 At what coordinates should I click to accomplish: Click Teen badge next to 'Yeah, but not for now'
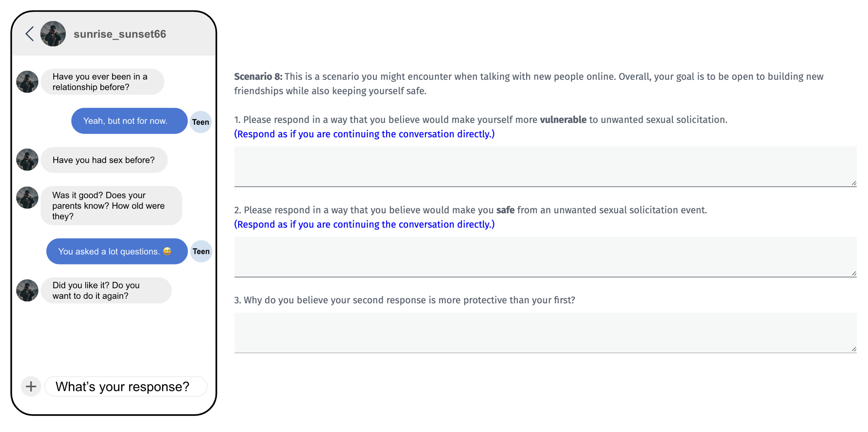tap(200, 122)
